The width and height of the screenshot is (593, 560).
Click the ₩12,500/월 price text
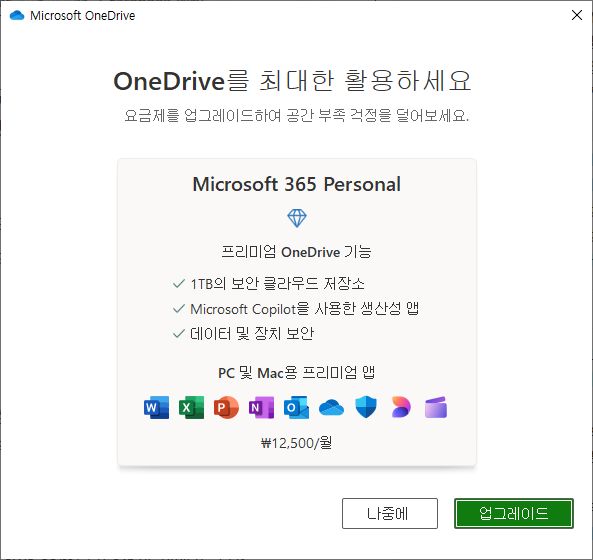pyautogui.click(x=297, y=442)
